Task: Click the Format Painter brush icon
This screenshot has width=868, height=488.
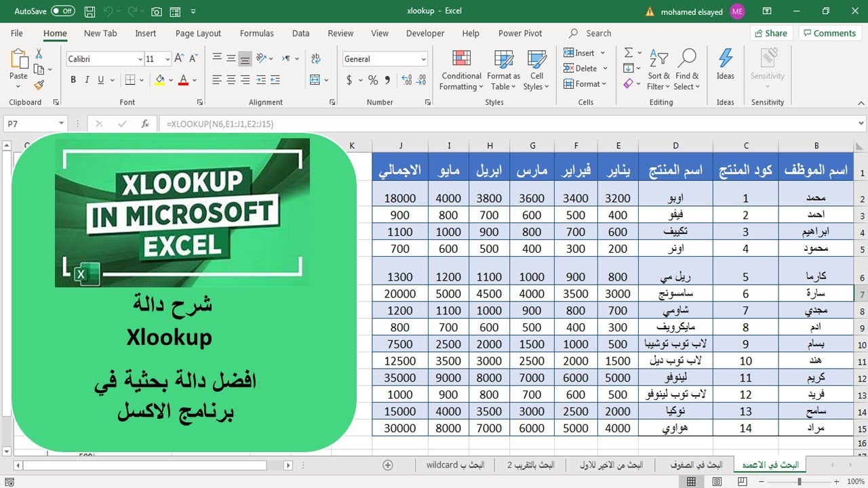Action: [39, 85]
